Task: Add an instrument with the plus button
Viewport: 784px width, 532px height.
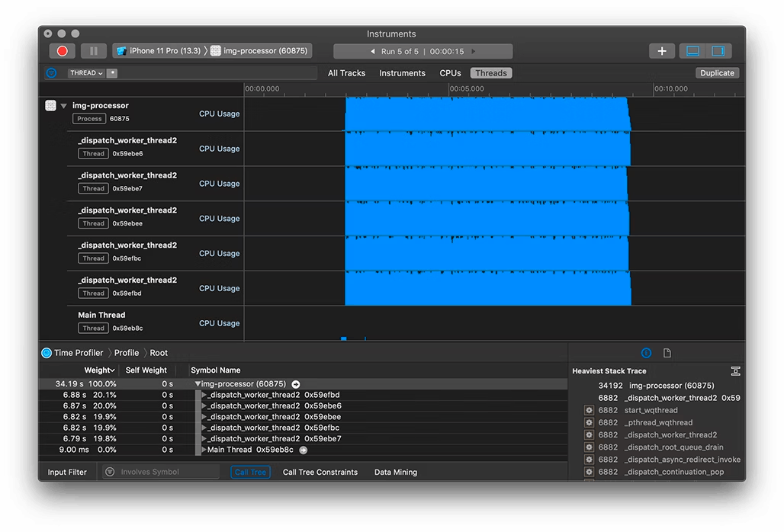Action: [x=661, y=51]
